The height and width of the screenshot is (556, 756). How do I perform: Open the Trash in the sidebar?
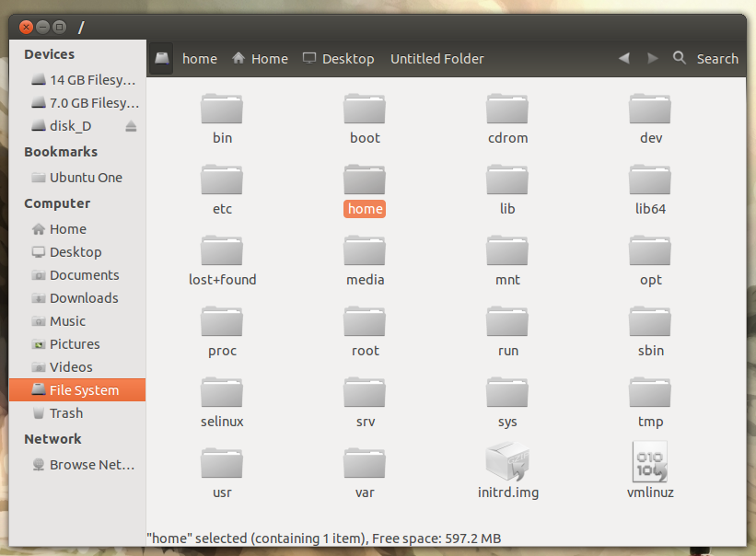click(x=66, y=413)
